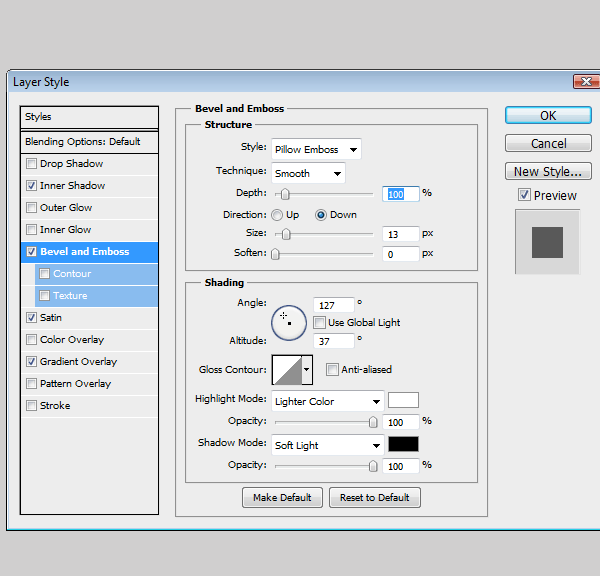Viewport: 600px width, 576px height.
Task: Uncheck the Bevel and Emboss checkbox
Action: tap(31, 252)
